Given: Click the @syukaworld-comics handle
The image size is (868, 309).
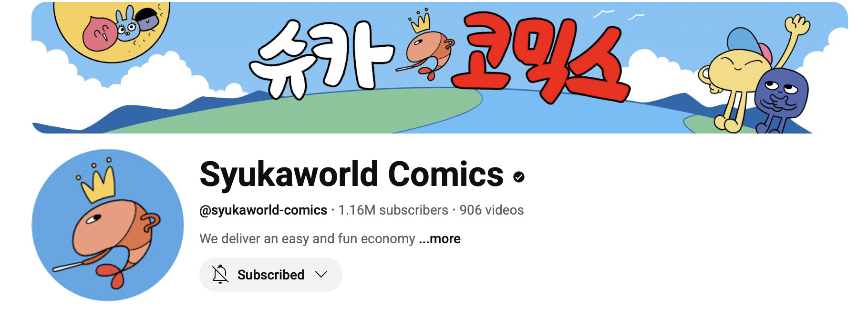Looking at the screenshot, I should pyautogui.click(x=263, y=210).
